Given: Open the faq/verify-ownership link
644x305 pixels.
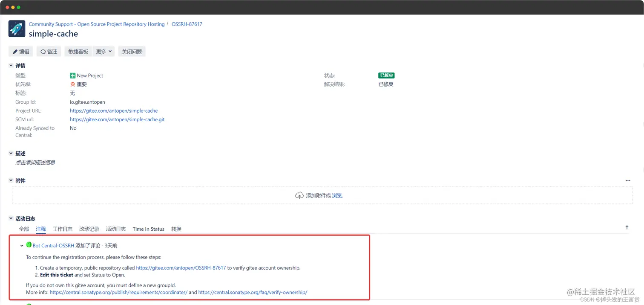Looking at the screenshot, I should (253, 293).
